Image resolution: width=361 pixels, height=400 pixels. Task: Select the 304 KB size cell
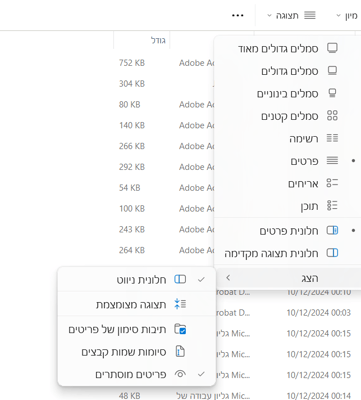[132, 84]
